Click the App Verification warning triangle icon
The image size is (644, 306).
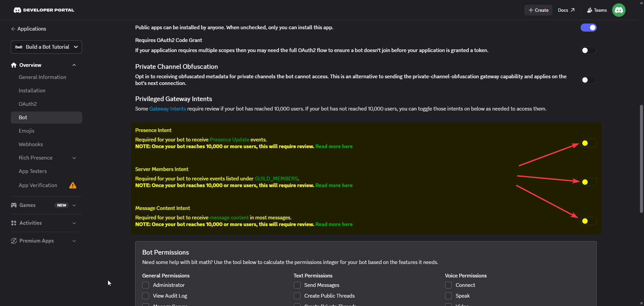tap(73, 185)
